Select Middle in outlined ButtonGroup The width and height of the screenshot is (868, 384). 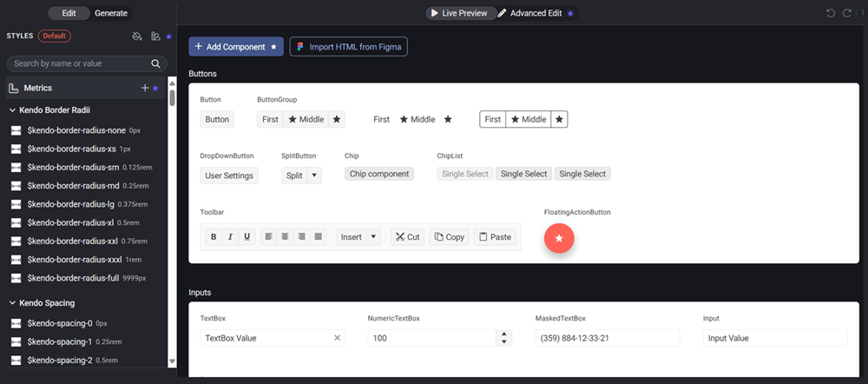pos(529,119)
